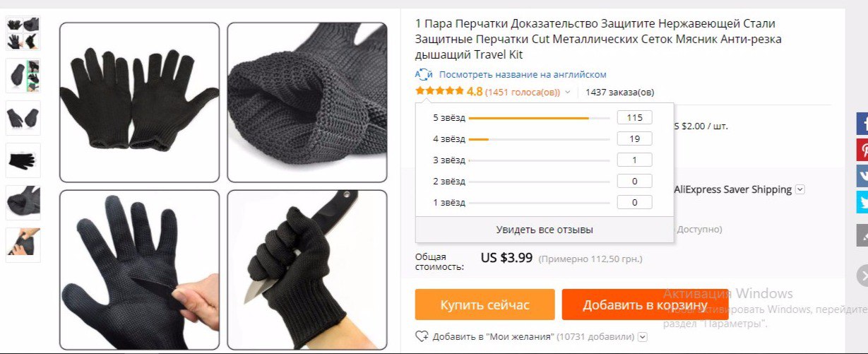Open the 'Увидеть все отзывы' link
This screenshot has width=868, height=354.
(x=545, y=230)
